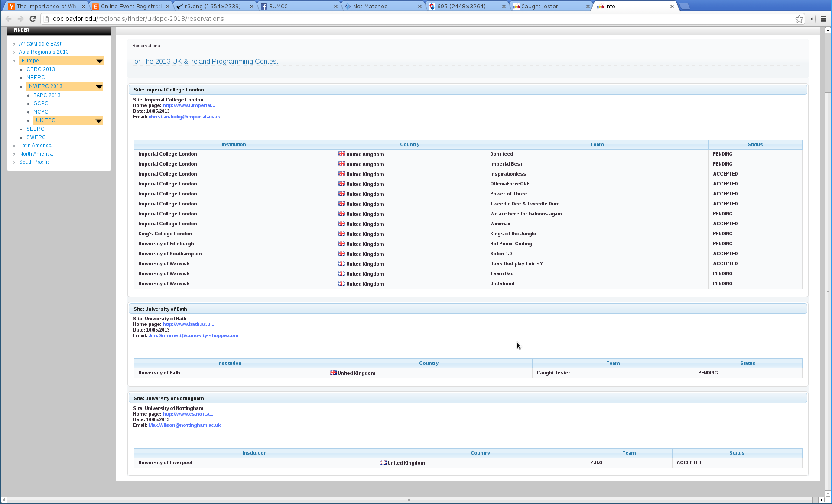Viewport: 832px width, 504px height.
Task: Open the Chrome hamburger menu icon
Action: [x=823, y=19]
